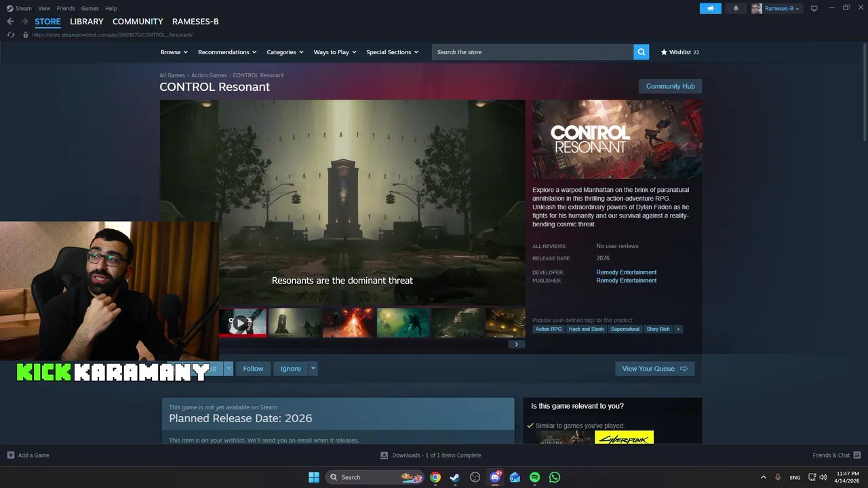Click the store search magnifier button
Viewport: 868px width, 488px height.
click(642, 52)
